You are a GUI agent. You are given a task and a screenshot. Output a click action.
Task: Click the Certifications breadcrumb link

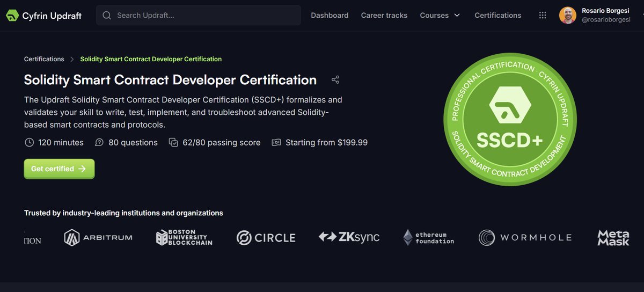(44, 59)
